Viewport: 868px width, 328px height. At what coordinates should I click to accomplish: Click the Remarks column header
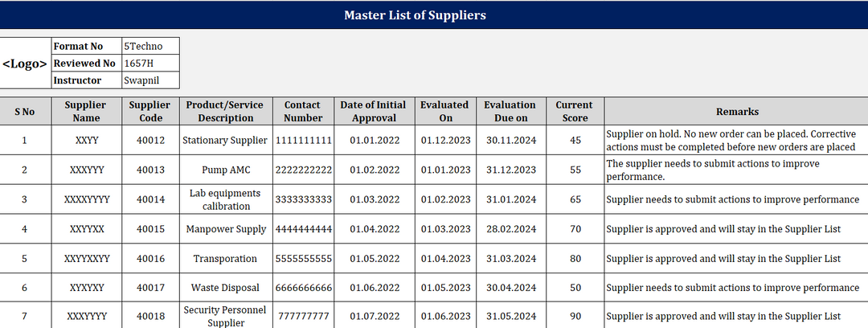point(736,112)
